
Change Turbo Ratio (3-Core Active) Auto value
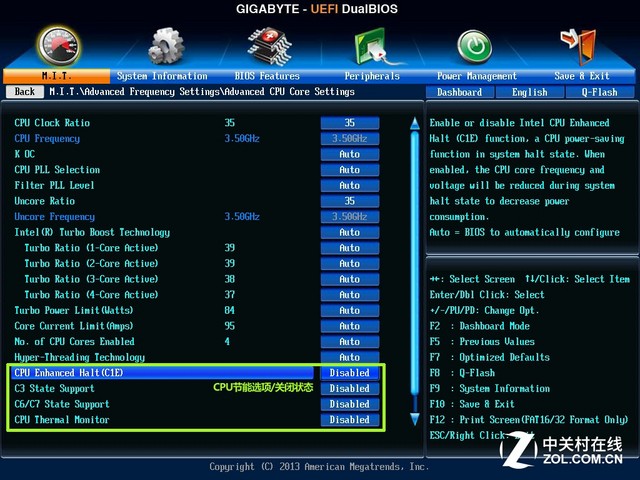point(350,279)
